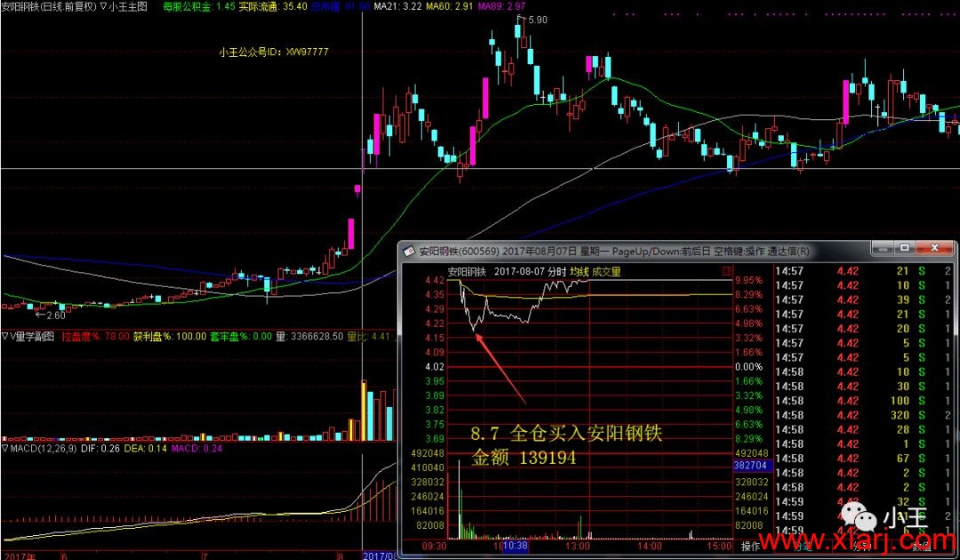Click the 13:00 time label on intraday axis

578,546
